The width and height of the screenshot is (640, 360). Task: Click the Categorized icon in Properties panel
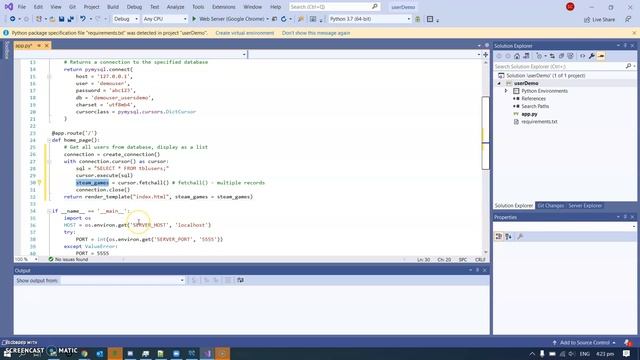[499, 236]
